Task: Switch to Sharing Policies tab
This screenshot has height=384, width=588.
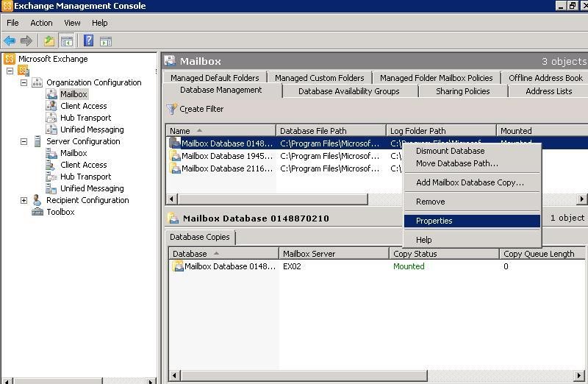Action: coord(463,91)
